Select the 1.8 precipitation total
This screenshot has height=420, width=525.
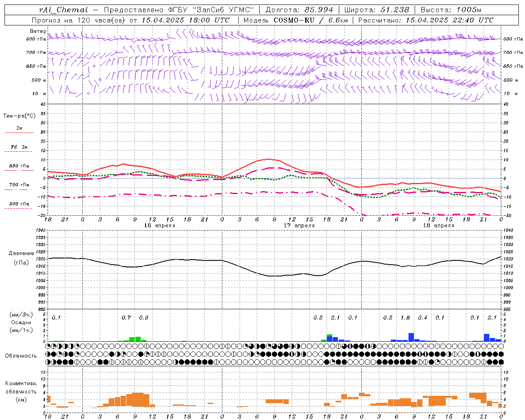coord(405,318)
